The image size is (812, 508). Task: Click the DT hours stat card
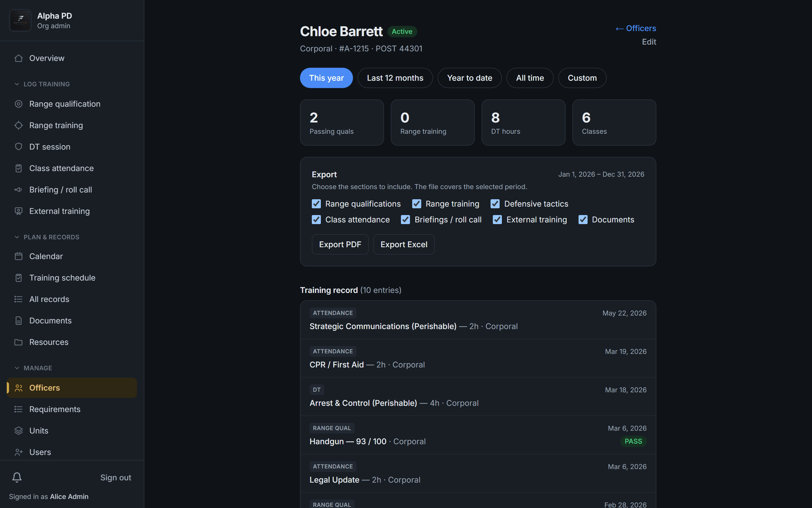coord(523,123)
